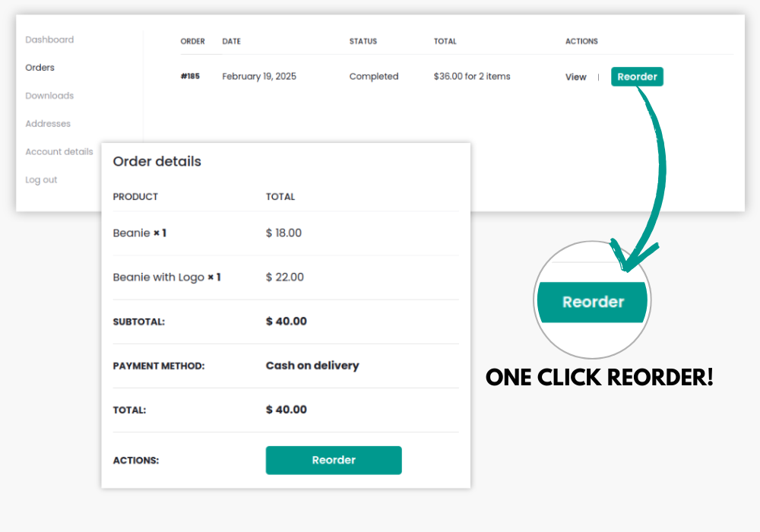
Task: Click the Beanie product name
Action: point(131,233)
